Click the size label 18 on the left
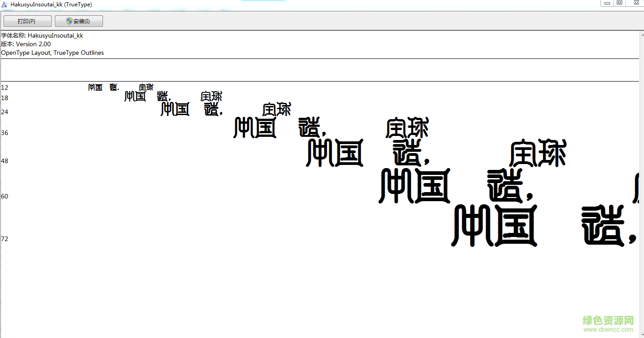This screenshot has height=338, width=644. tap(5, 98)
